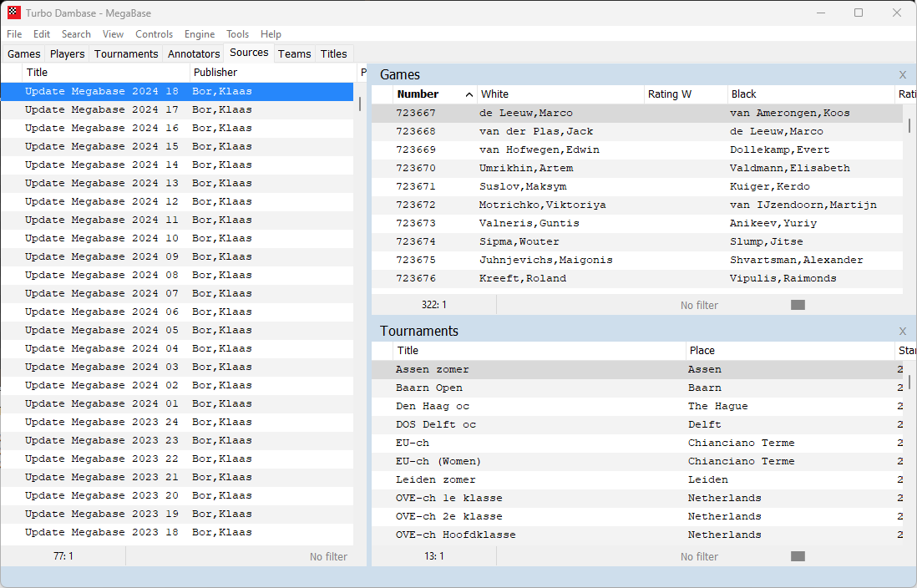Switch to the Teams tab
Viewport: 917px width, 588px height.
point(294,53)
